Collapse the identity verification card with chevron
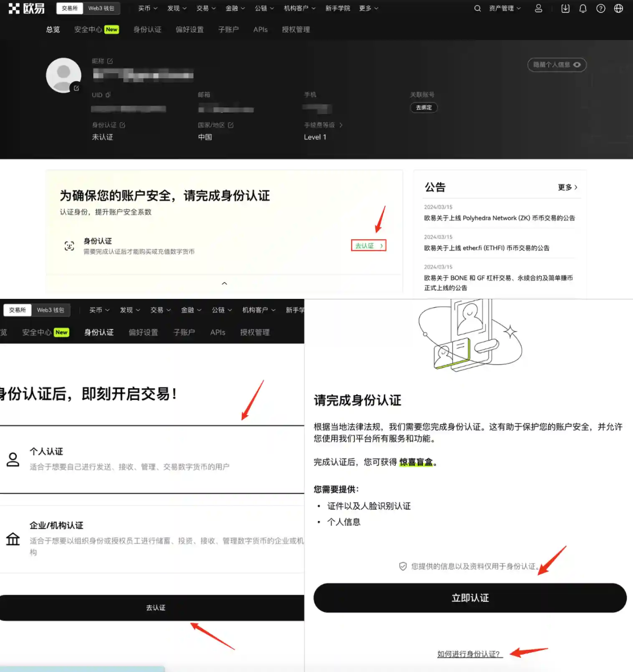The height and width of the screenshot is (672, 633). pos(224,283)
